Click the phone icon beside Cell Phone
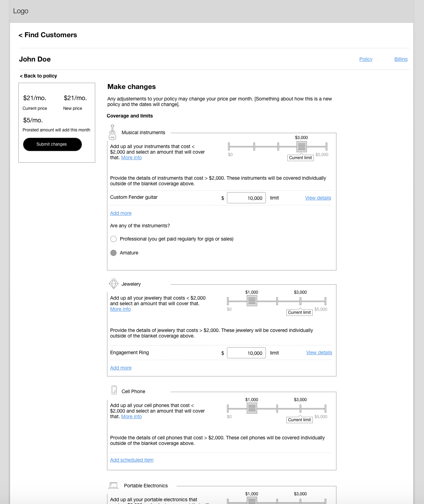This screenshot has width=424, height=504. click(114, 390)
